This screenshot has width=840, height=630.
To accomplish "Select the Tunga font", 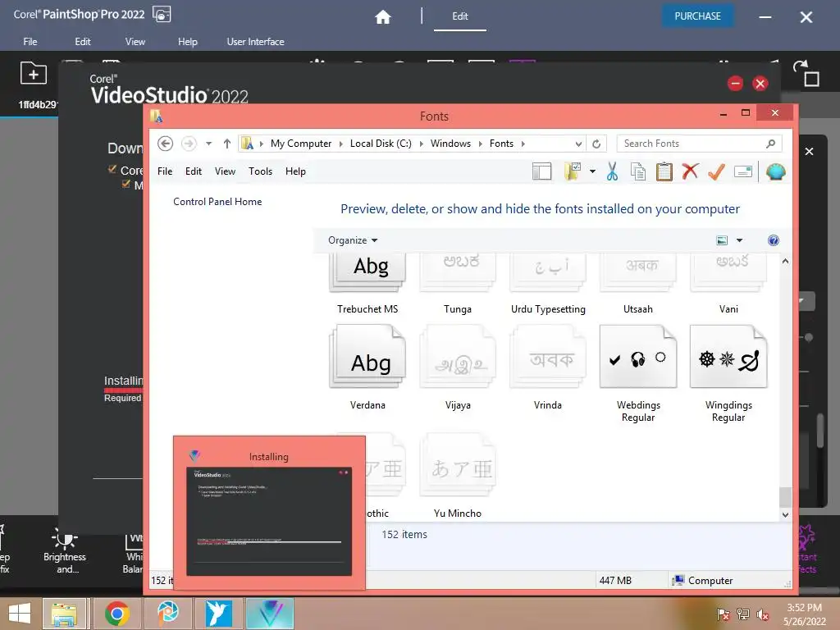I will (458, 284).
